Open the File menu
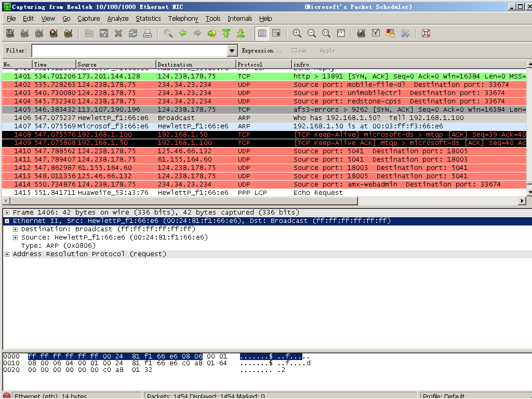Screen dimensions: 532x399 [11, 19]
